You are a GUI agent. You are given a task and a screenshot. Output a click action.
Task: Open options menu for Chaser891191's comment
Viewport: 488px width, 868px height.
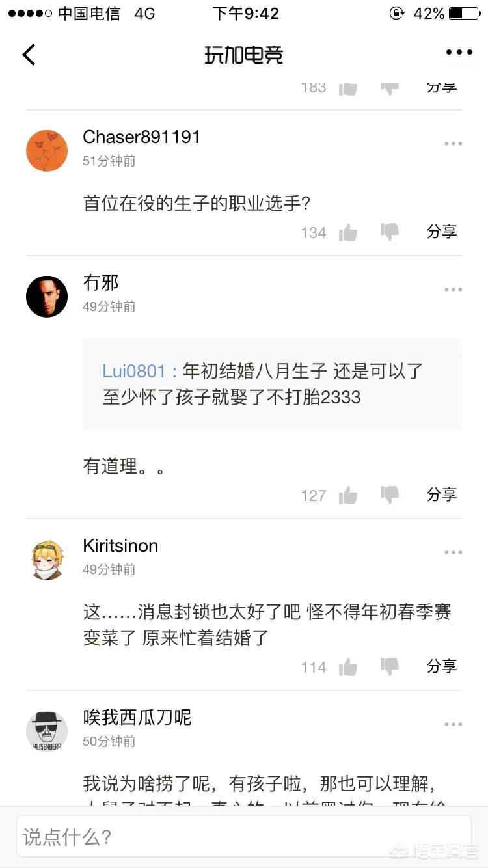453,144
